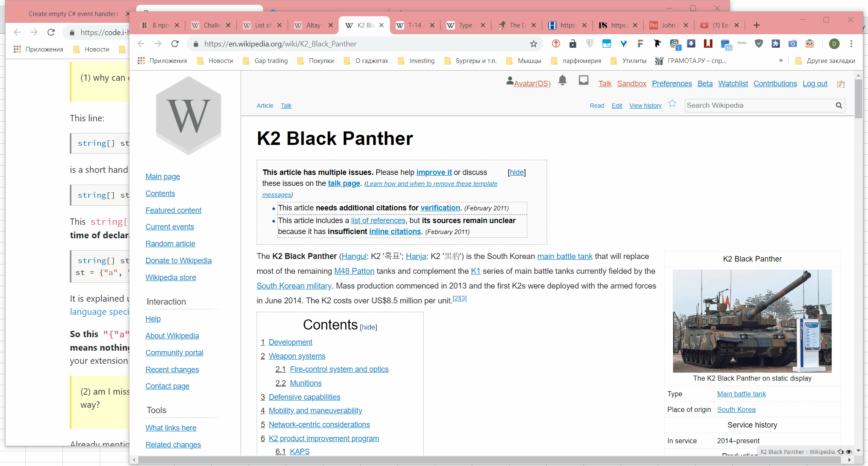Focus the Search Wikipedia field
The height and width of the screenshot is (466, 868).
pyautogui.click(x=759, y=106)
